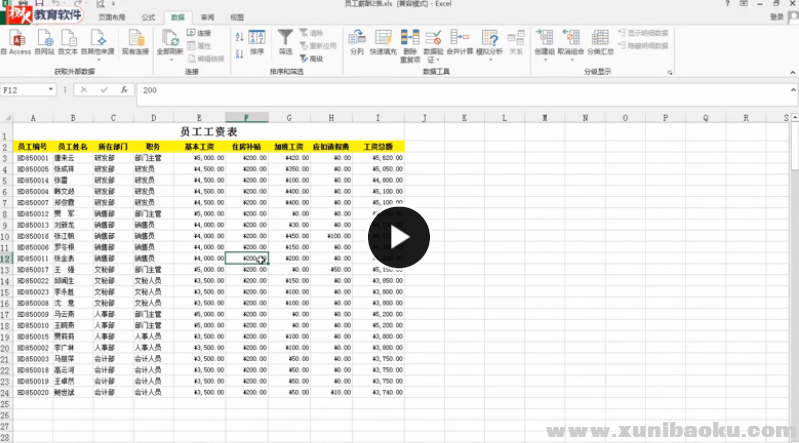Open the Name Box dropdown arrow

[62, 90]
